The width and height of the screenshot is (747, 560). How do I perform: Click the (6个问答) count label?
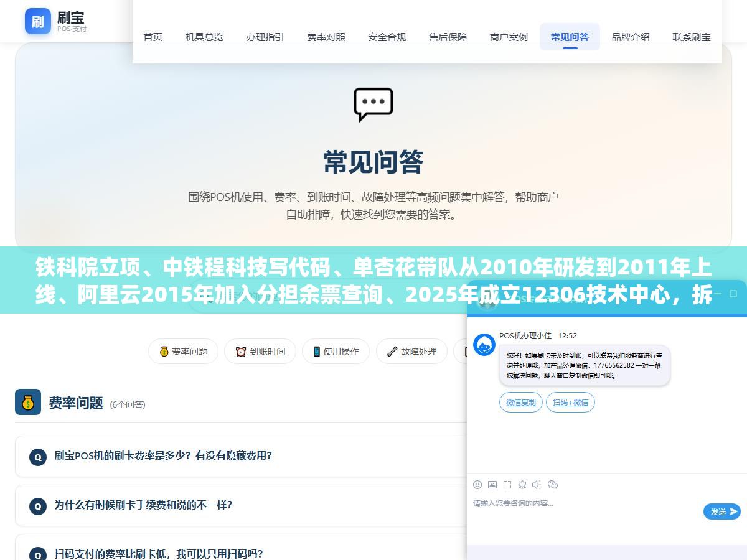click(x=128, y=404)
